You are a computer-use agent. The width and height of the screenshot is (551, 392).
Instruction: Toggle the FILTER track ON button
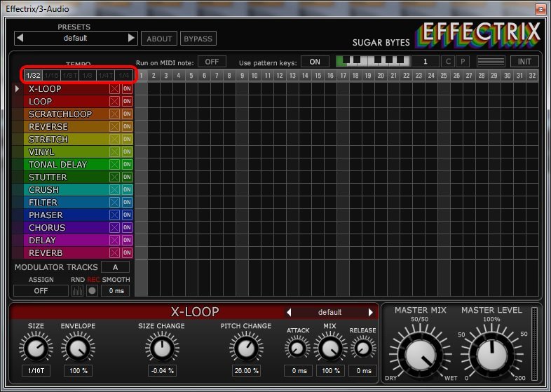(127, 202)
